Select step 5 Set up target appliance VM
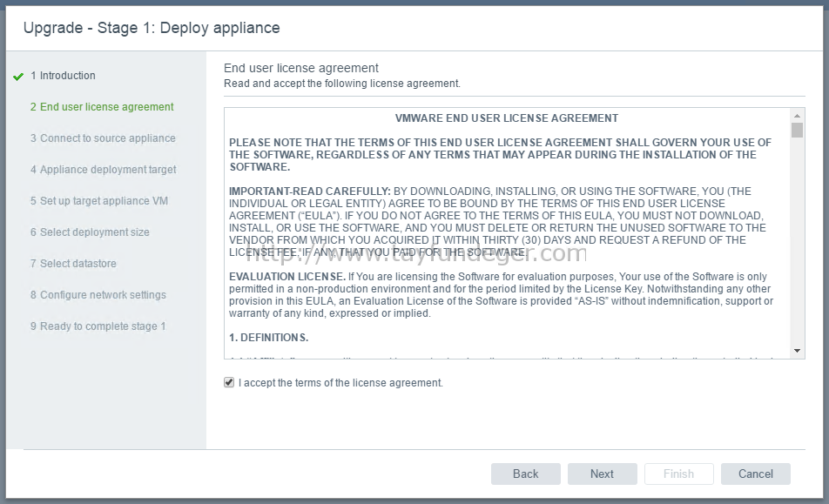Image resolution: width=829 pixels, height=504 pixels. point(99,201)
